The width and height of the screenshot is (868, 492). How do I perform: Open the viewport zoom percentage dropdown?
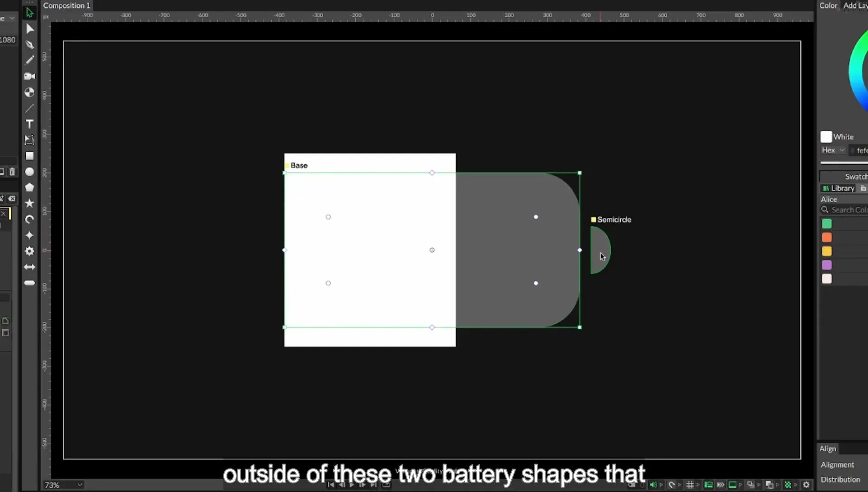point(63,485)
